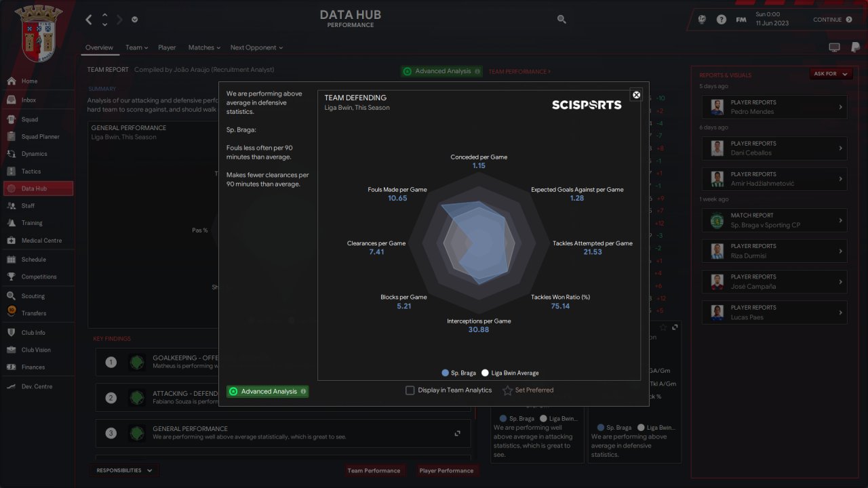Go back with the left arrow
The width and height of the screenshot is (868, 488).
(x=89, y=20)
